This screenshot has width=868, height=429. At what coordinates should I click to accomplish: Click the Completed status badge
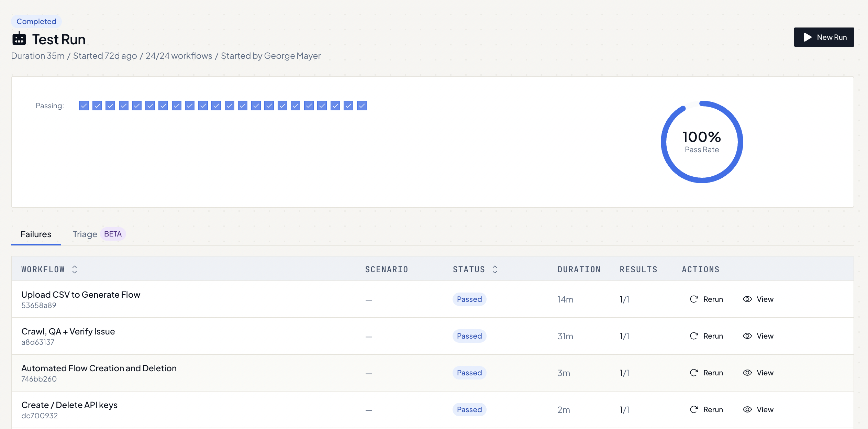tap(36, 21)
